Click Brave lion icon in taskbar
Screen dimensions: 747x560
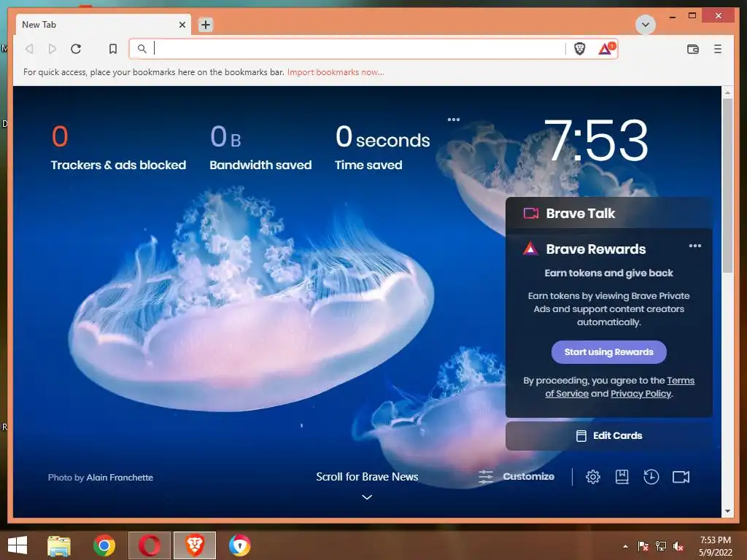[194, 545]
